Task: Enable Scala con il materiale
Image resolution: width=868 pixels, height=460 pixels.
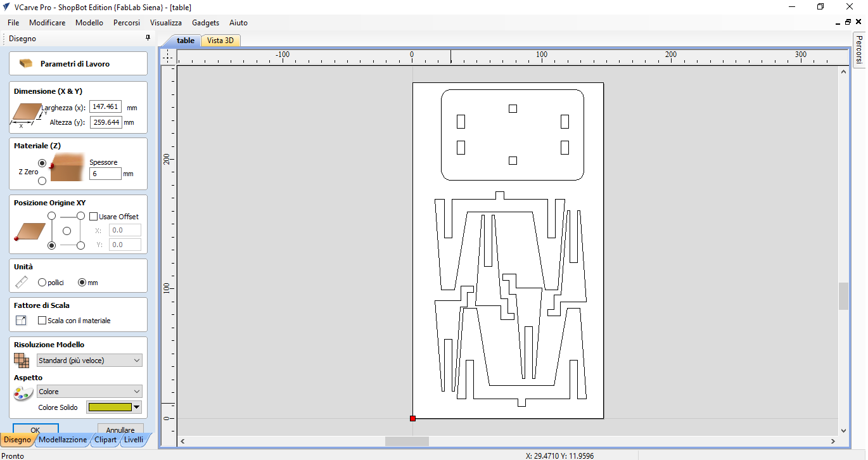Action: (42, 319)
